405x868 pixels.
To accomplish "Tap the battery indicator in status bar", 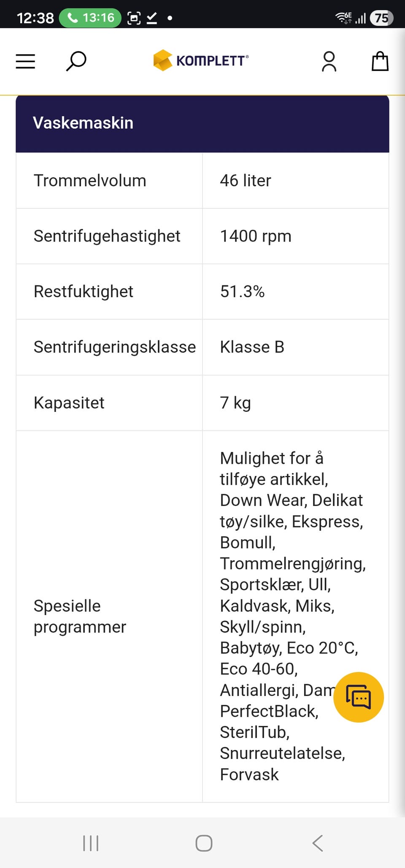I will [381, 18].
